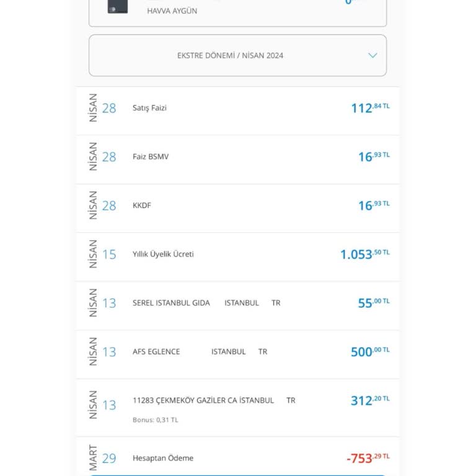Select the HAVVA AYGÜN cardholder name

click(172, 11)
